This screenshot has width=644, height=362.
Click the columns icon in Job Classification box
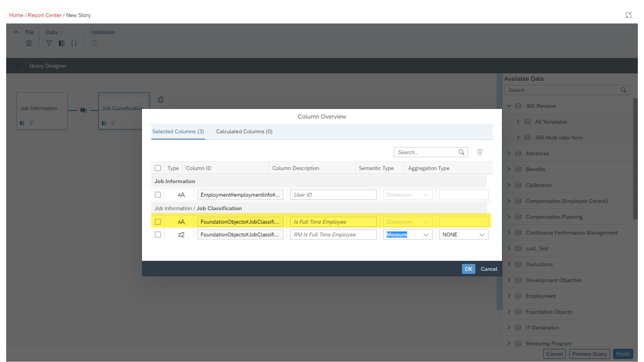coord(104,123)
